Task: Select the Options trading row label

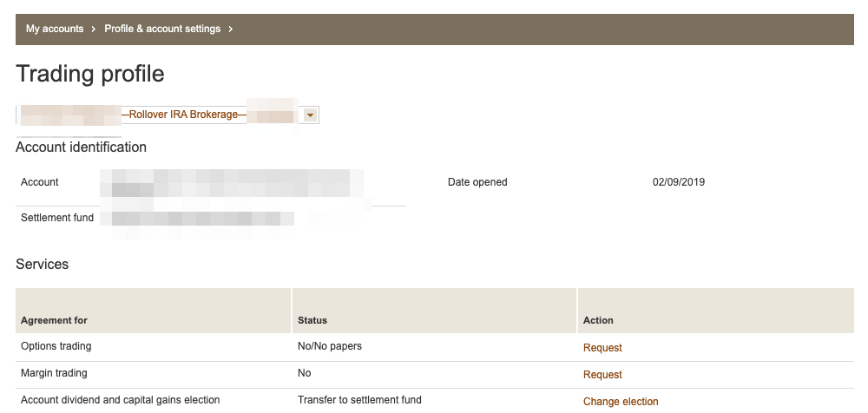Action: [x=56, y=346]
